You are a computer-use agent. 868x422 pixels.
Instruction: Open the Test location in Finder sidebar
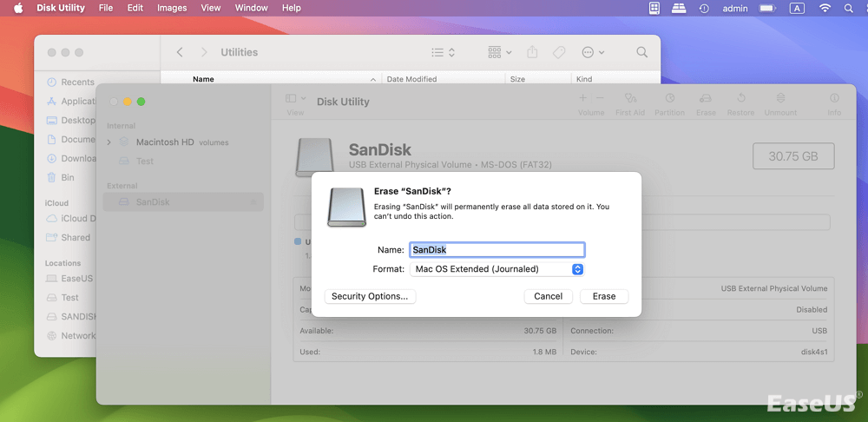coord(62,297)
